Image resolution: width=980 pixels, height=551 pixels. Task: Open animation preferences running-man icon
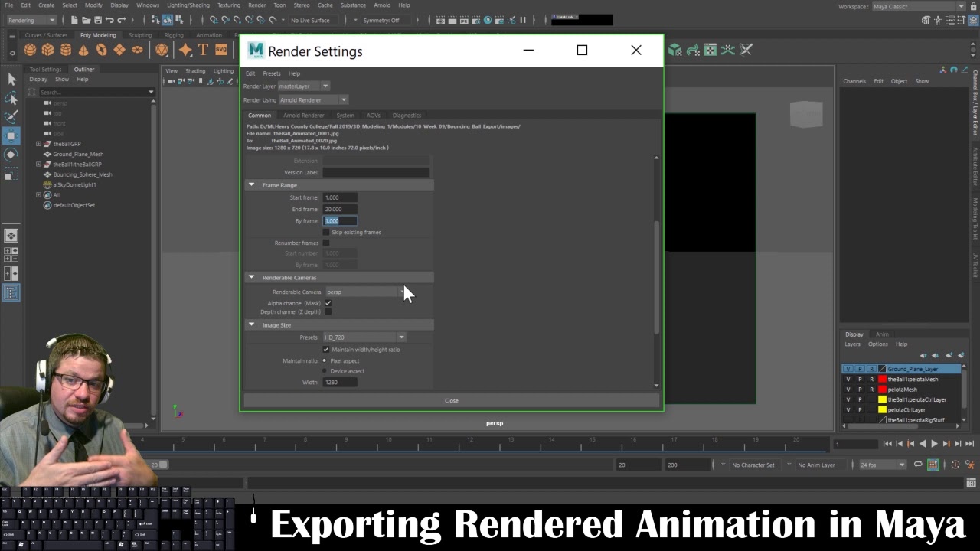[970, 465]
